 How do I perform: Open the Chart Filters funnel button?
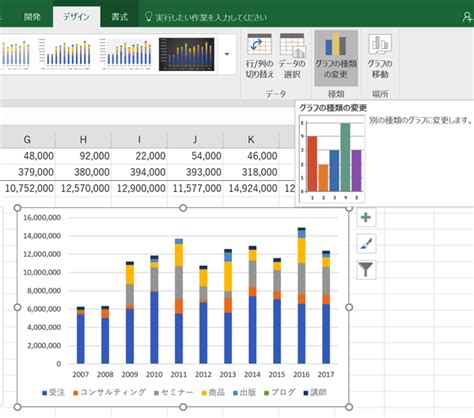coord(366,269)
